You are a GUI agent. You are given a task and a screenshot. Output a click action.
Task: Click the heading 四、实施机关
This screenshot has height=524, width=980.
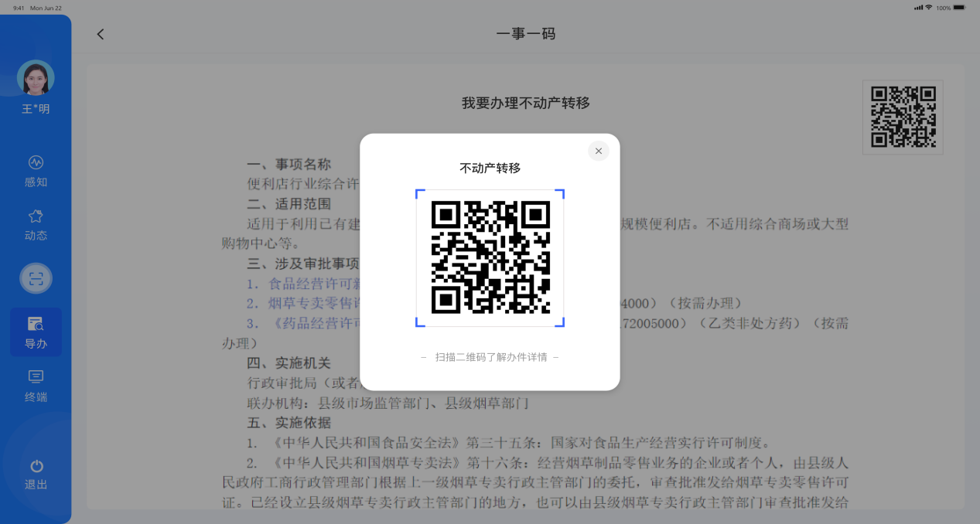(289, 363)
